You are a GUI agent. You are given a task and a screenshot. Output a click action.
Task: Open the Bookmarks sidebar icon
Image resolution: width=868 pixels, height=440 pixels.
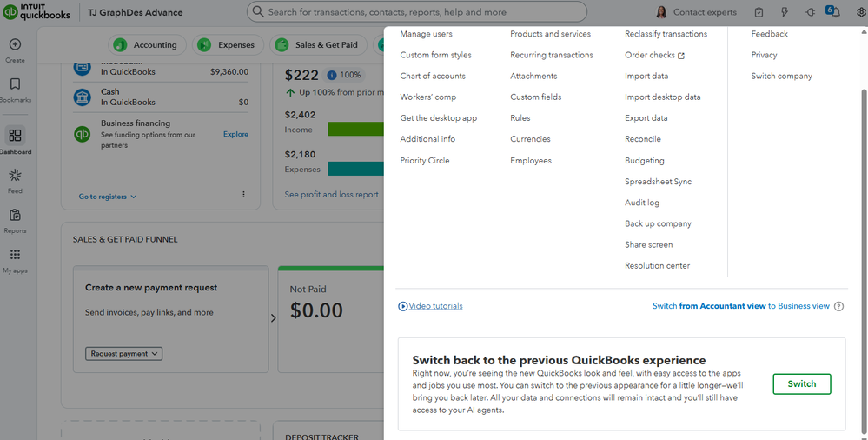15,83
